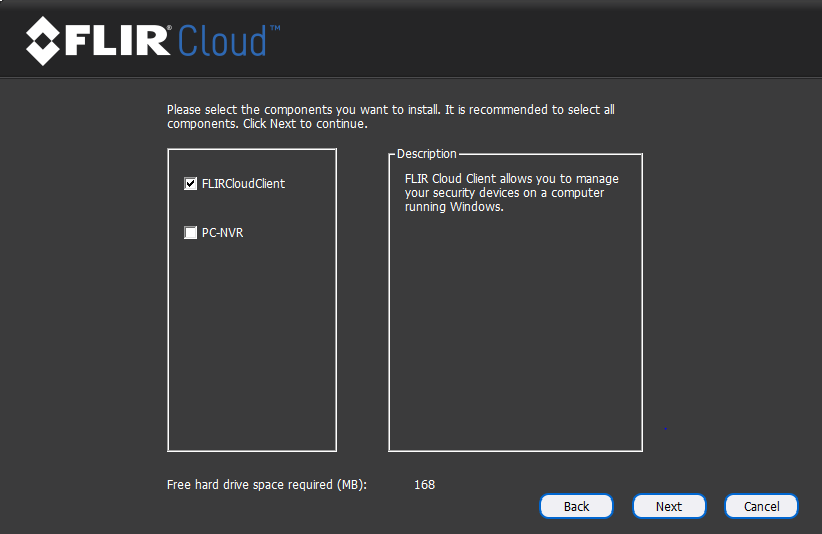Click the component selection instruction text
Viewport: 822px width, 534px height.
(x=391, y=117)
